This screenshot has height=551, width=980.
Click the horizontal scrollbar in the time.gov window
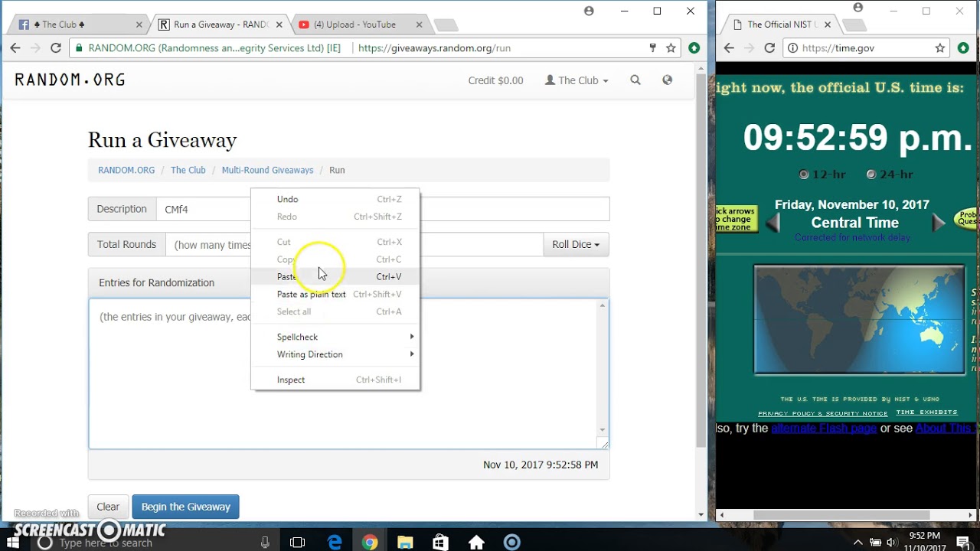point(842,515)
